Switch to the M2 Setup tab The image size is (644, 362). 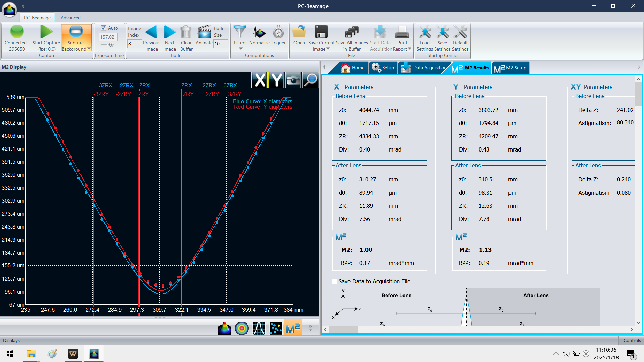(x=511, y=68)
